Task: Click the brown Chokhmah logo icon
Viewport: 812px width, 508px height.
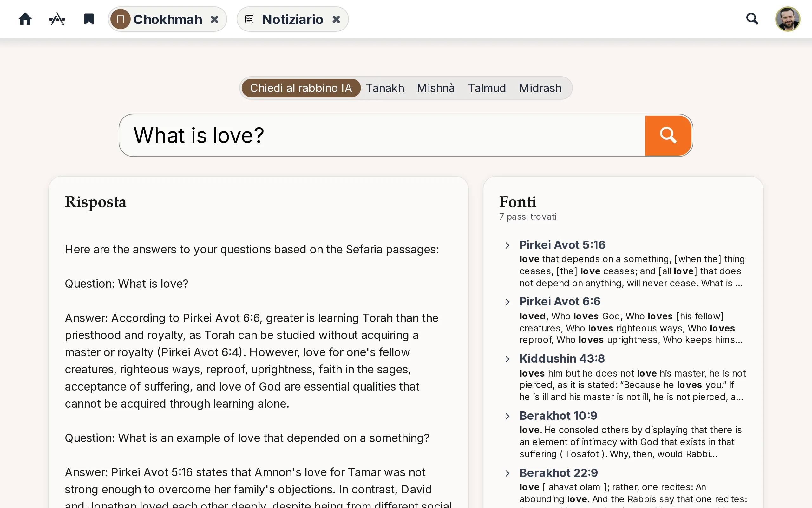Action: pos(121,19)
